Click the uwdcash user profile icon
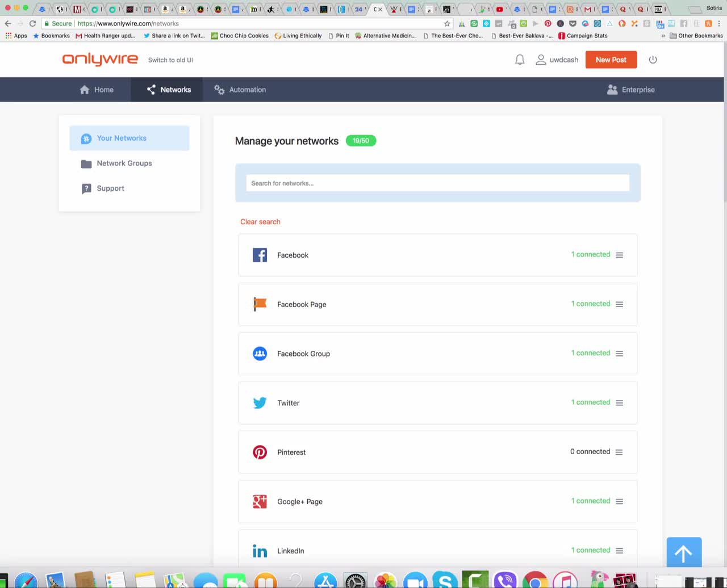This screenshot has height=588, width=727. pos(540,59)
